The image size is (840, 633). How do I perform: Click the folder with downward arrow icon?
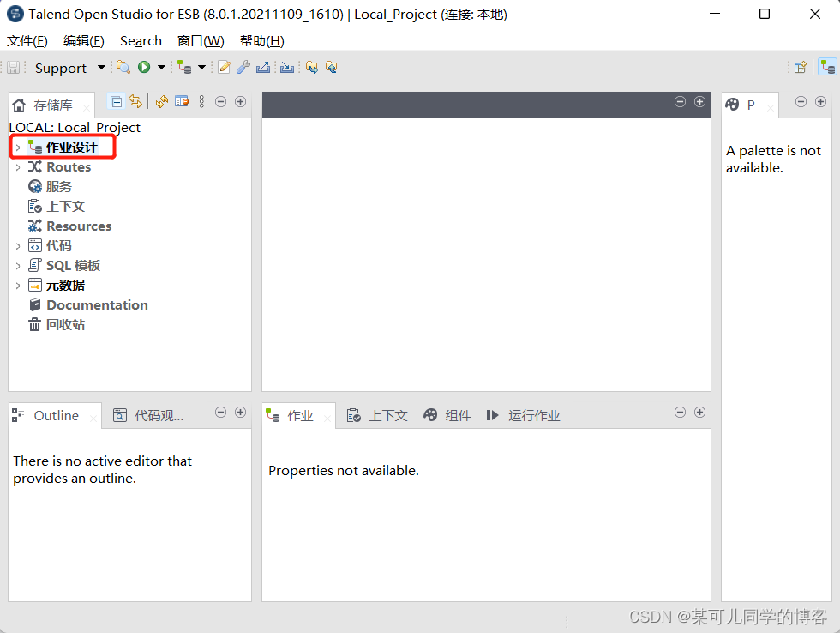(312, 67)
